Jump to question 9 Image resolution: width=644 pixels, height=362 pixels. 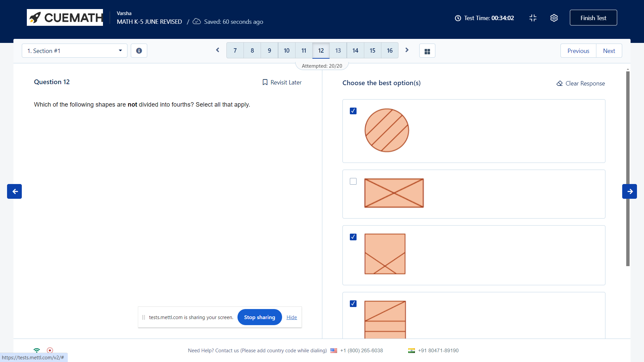click(x=269, y=51)
